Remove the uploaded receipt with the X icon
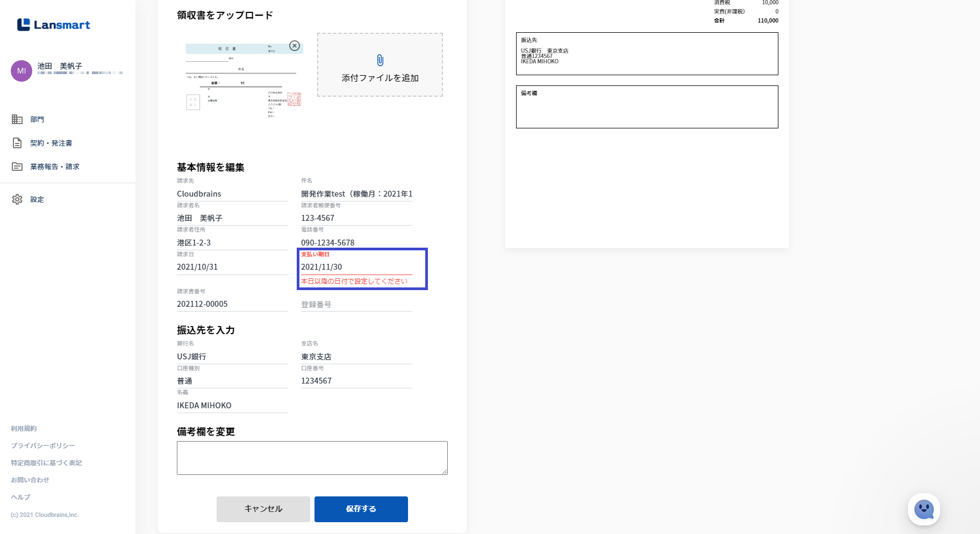The image size is (980, 534). pos(295,46)
